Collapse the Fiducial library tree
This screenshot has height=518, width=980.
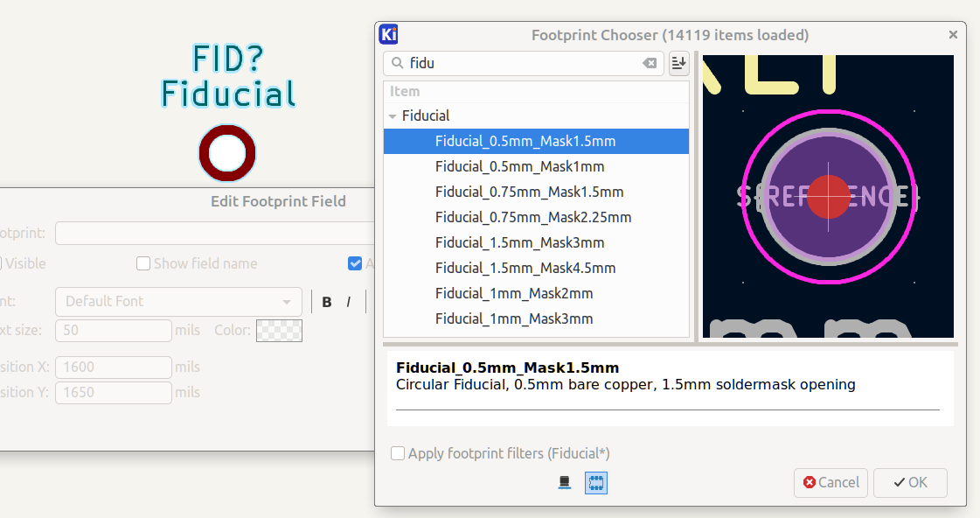point(393,115)
